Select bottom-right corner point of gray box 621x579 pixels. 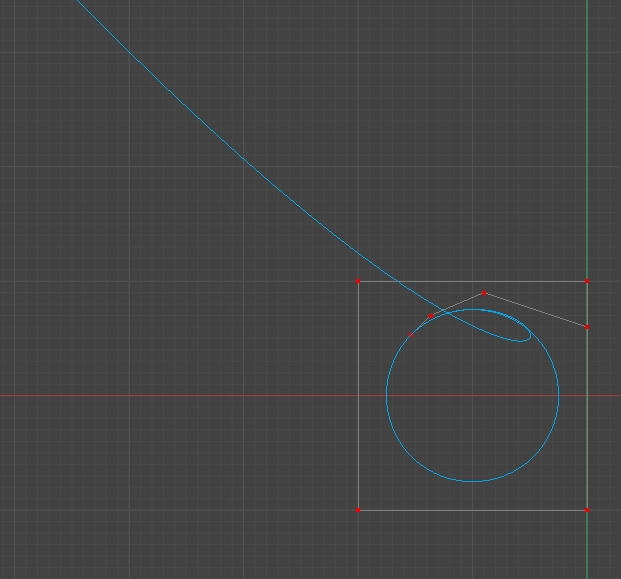point(587,510)
